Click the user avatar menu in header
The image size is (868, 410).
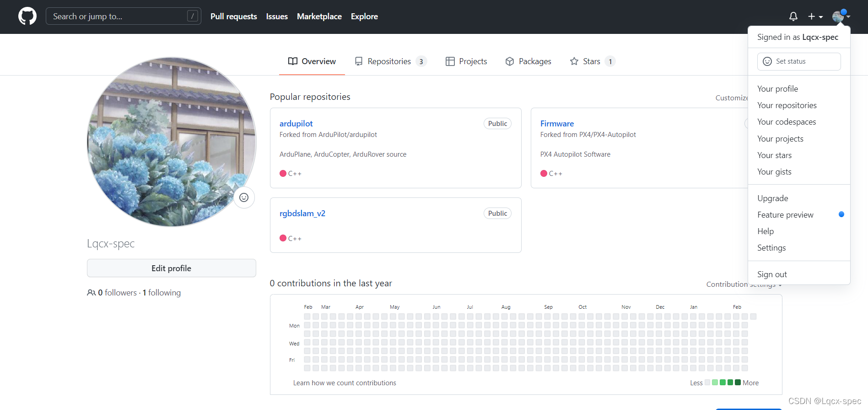point(841,16)
